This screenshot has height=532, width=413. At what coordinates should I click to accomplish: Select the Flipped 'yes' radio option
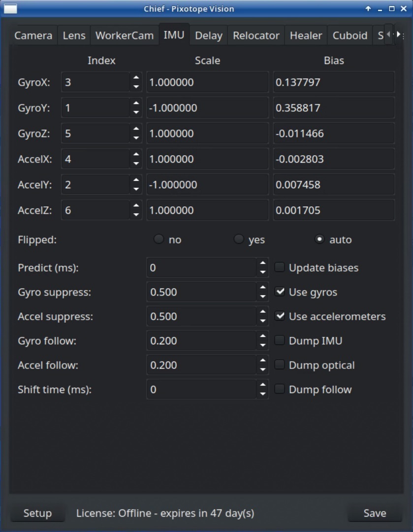click(x=239, y=239)
